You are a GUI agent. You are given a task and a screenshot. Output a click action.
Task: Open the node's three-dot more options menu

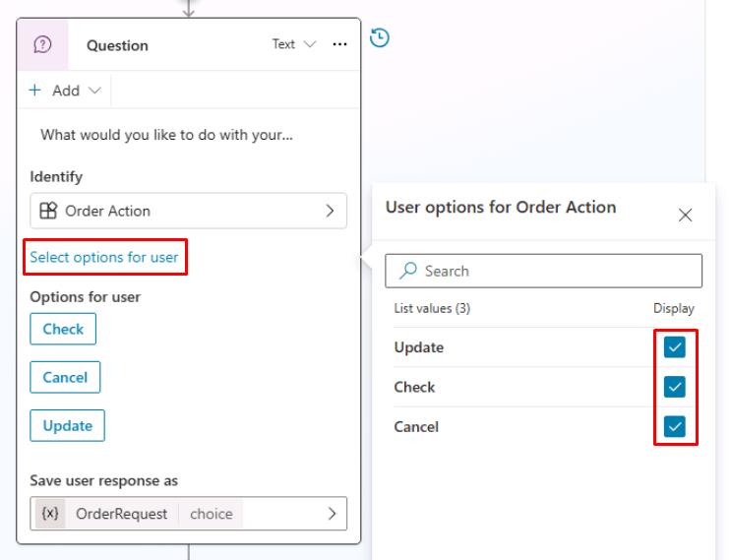pyautogui.click(x=339, y=44)
